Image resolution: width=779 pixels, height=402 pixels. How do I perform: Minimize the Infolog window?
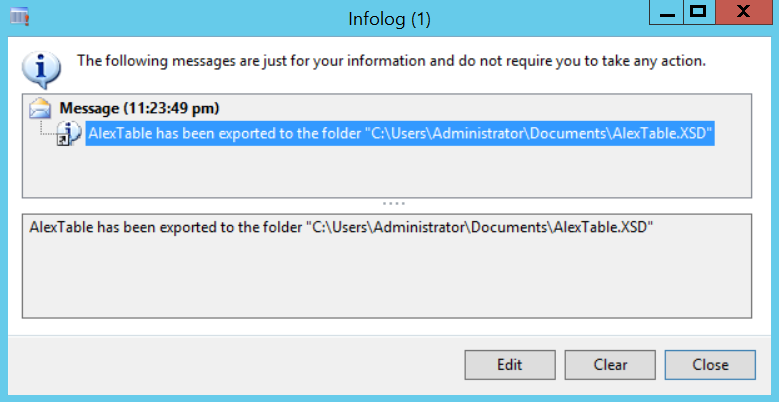(x=665, y=12)
